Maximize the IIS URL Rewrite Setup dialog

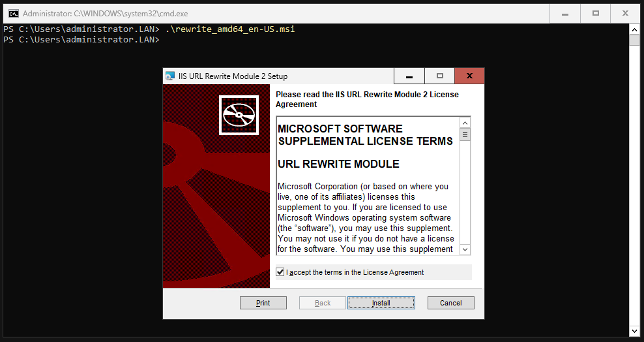tap(439, 76)
